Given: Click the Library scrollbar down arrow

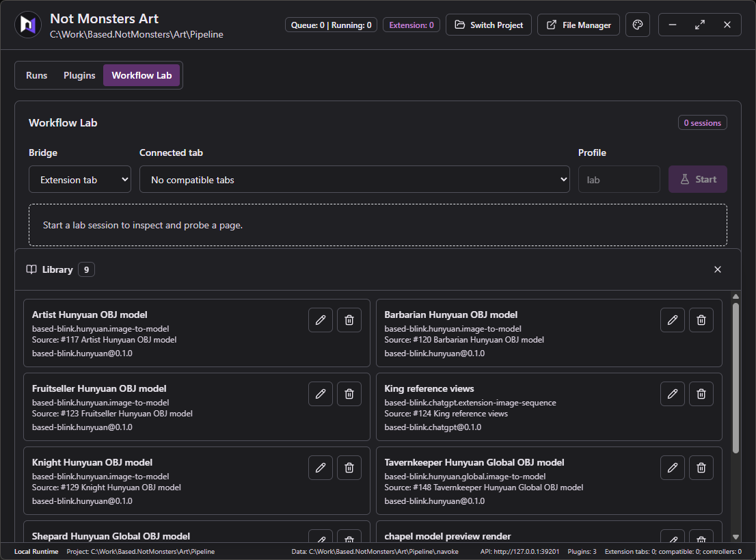Looking at the screenshot, I should click(735, 537).
